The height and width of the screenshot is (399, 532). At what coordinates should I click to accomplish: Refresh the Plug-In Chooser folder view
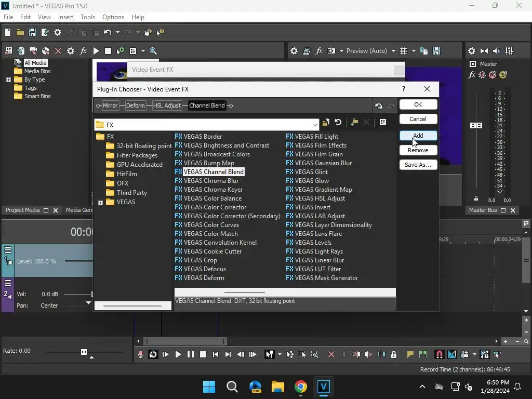point(338,122)
